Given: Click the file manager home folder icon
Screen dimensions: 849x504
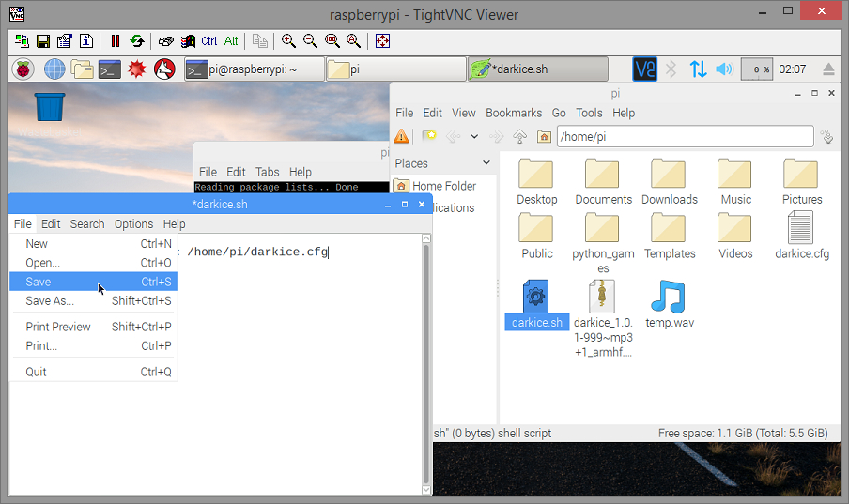Looking at the screenshot, I should point(544,136).
